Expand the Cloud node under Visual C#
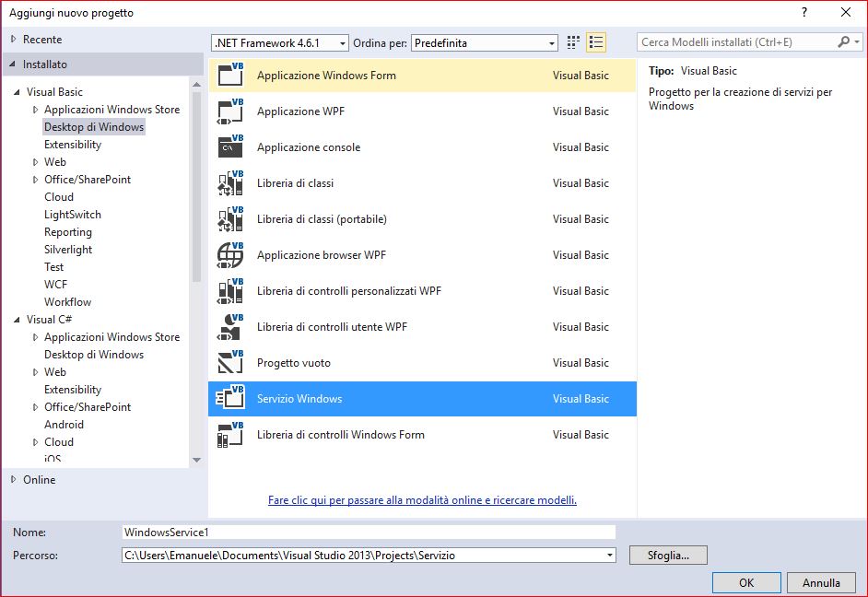Viewport: 868px width, 597px height. 35,442
